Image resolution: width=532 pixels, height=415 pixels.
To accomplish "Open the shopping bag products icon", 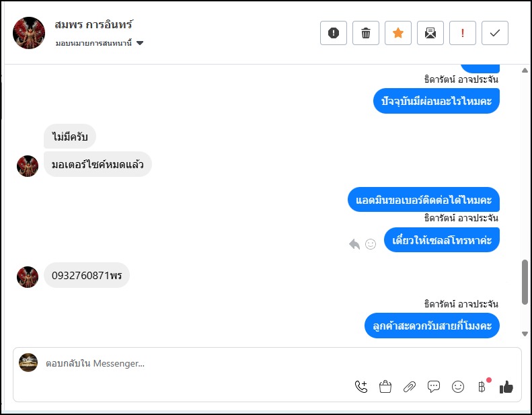I will pos(385,386).
